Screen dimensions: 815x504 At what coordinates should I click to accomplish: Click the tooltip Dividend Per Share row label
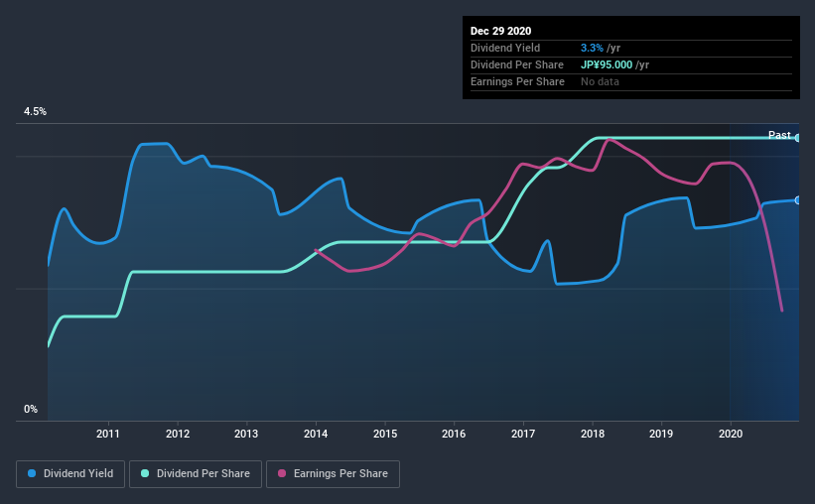(x=516, y=64)
